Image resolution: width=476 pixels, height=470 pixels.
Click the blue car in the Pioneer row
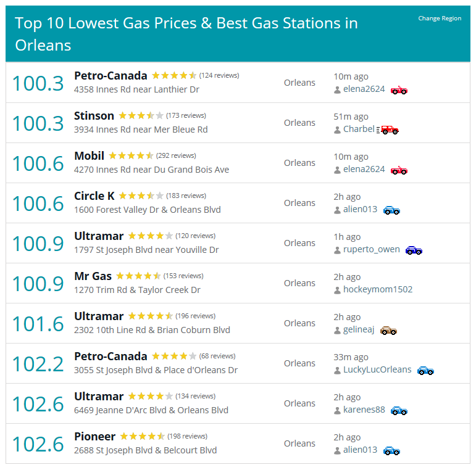click(391, 451)
